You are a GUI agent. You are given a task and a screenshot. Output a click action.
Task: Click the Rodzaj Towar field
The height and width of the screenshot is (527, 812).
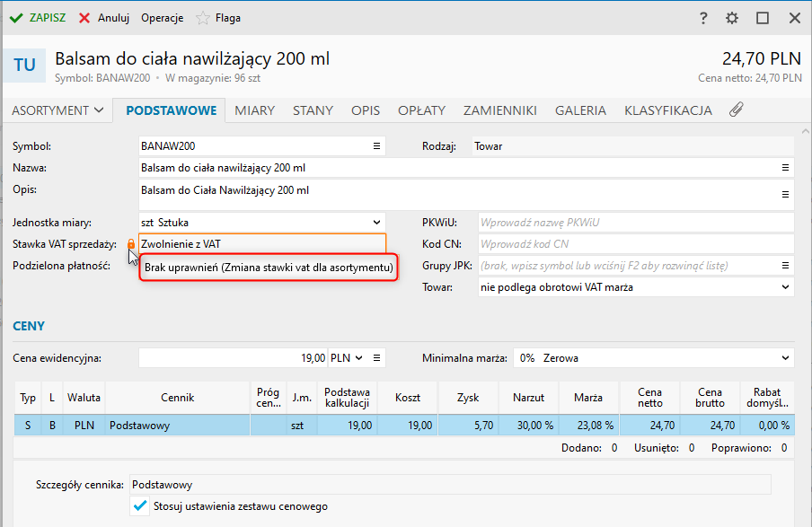point(633,146)
